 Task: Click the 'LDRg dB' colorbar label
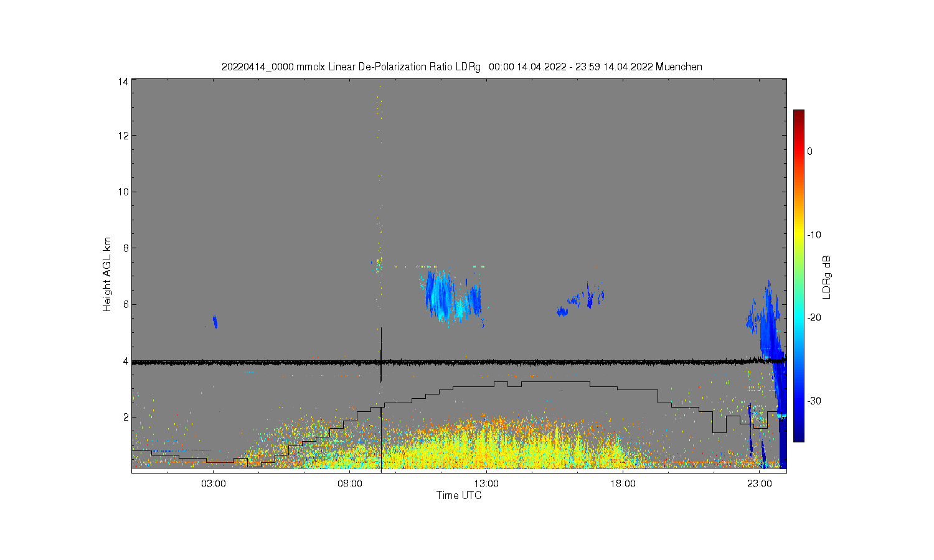(x=827, y=277)
